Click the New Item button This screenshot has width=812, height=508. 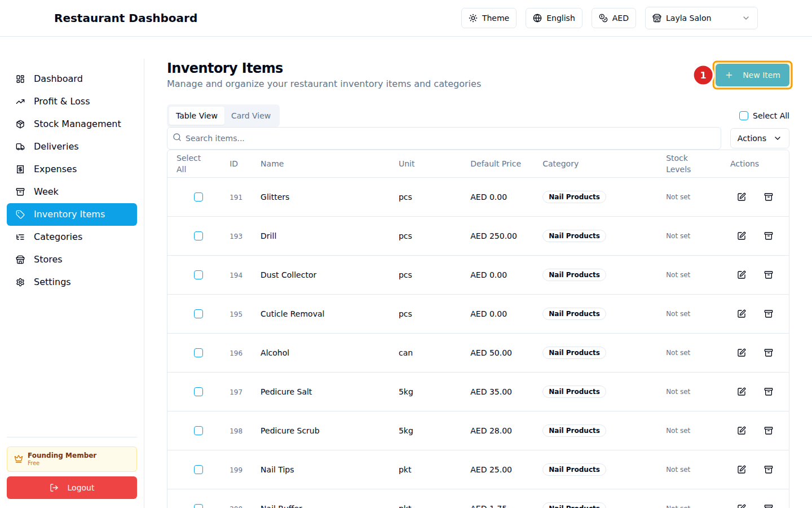tap(752, 75)
